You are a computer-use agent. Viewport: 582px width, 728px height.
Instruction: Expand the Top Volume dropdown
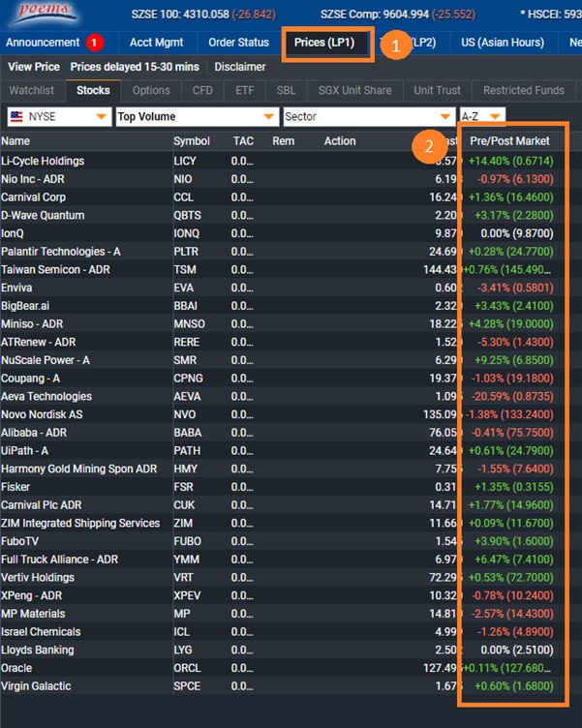click(x=198, y=116)
